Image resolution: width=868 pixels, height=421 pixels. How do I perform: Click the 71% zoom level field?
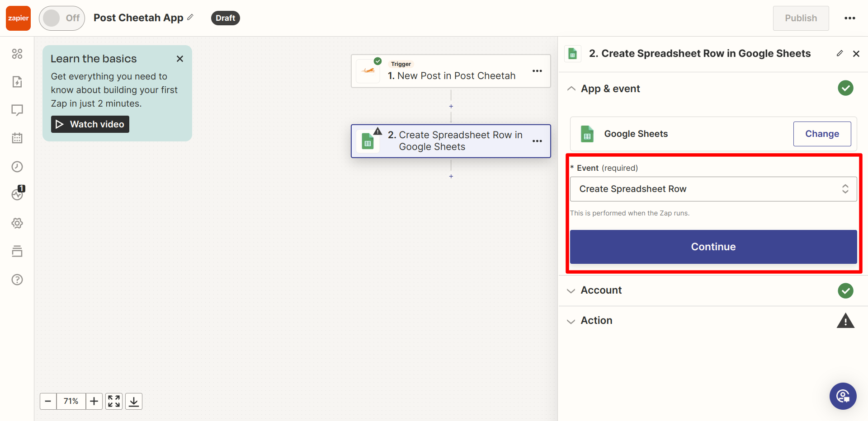(x=71, y=401)
